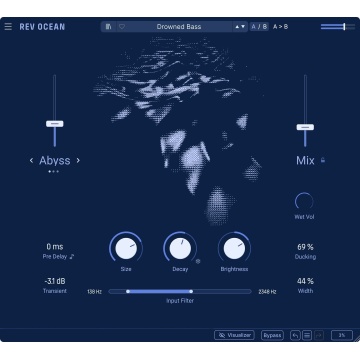Click the 3% CPU usage indicator
Image resolution: width=360 pixels, height=360 pixels.
(x=342, y=335)
